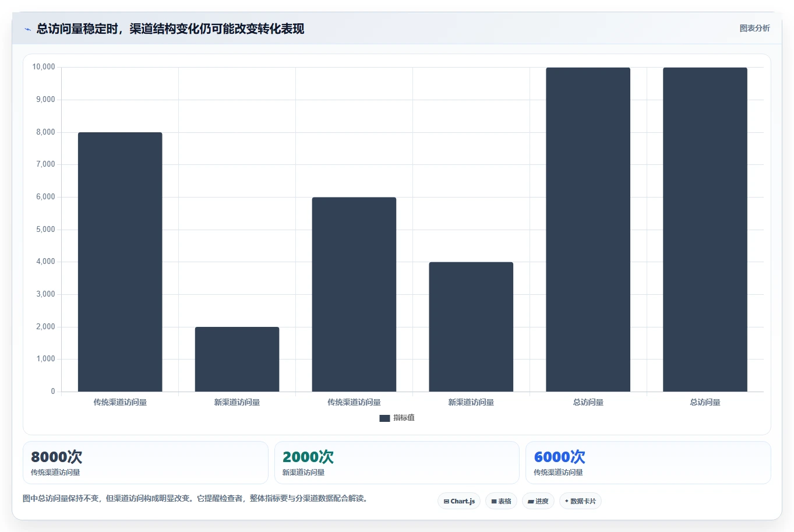Click the 2000次 value on the data card

(308, 457)
